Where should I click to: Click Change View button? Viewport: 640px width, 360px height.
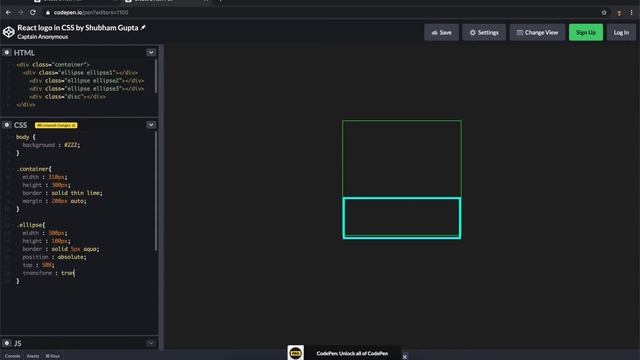pos(537,32)
